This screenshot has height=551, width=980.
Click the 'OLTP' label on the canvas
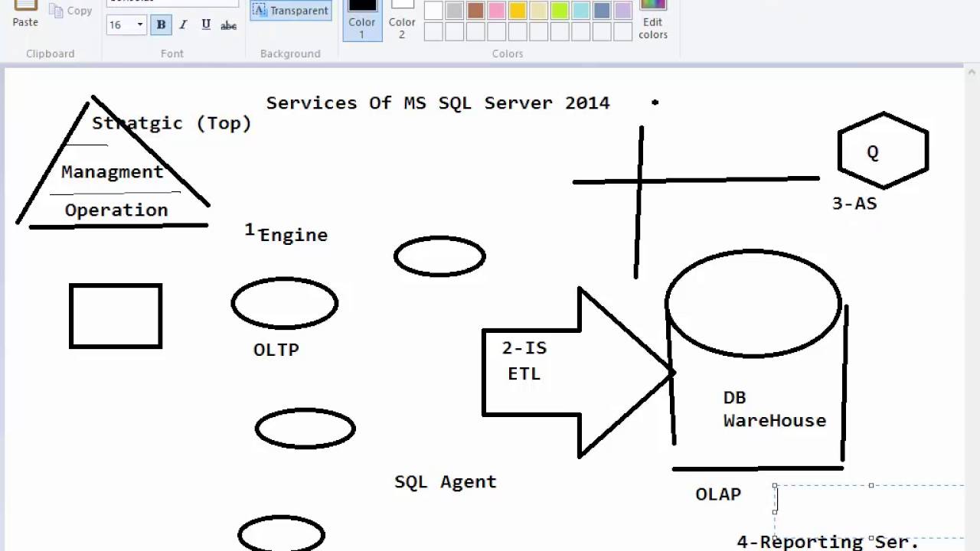tap(276, 350)
